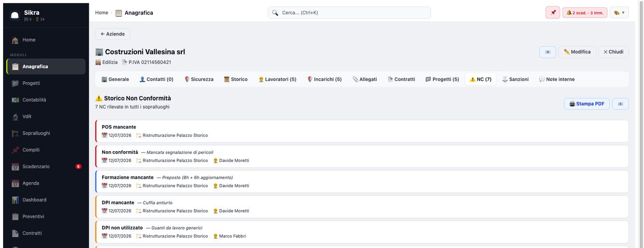Open the Sicurezza tab
The height and width of the screenshot is (248, 644).
coord(199,79)
